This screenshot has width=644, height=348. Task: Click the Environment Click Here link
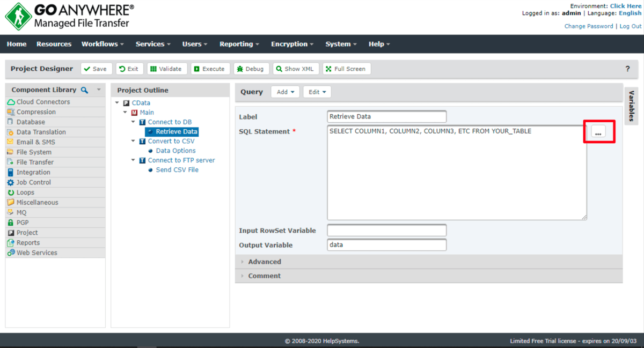626,6
